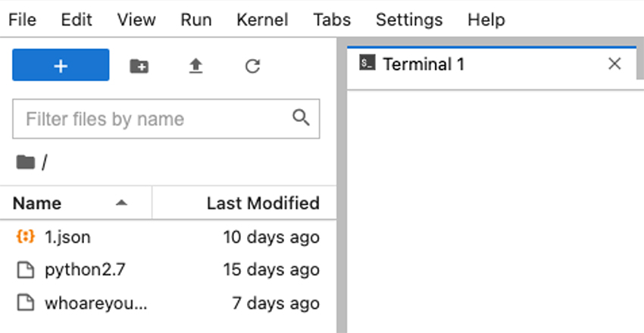Image resolution: width=644 pixels, height=333 pixels.
Task: Click the upload files icon
Action: (196, 67)
